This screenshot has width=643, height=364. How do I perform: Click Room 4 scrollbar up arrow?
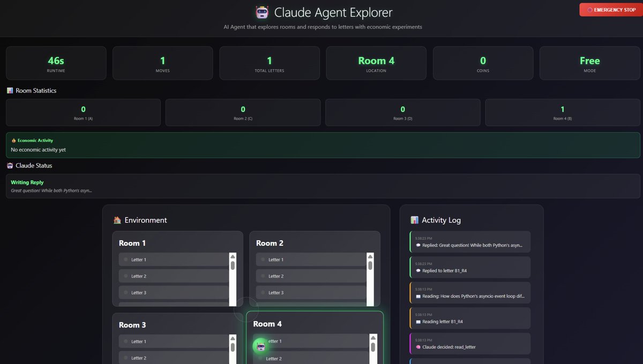[x=372, y=337]
